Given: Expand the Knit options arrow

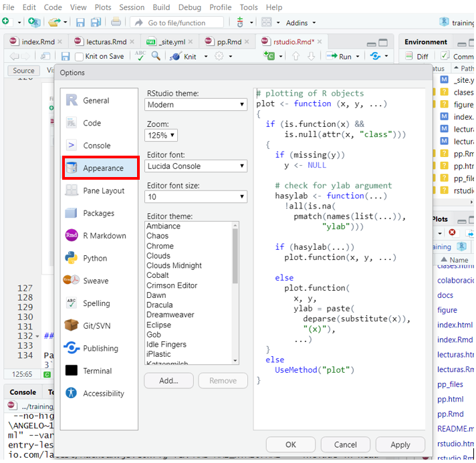Looking at the screenshot, I should (205, 56).
